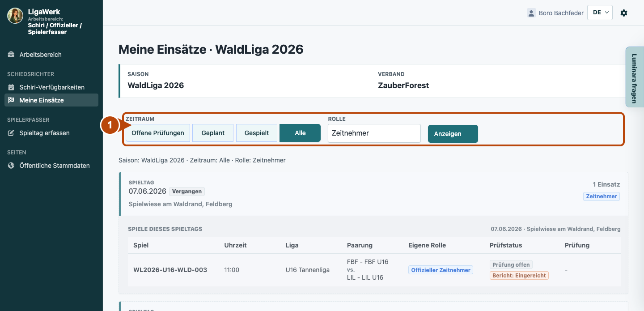This screenshot has height=311, width=644.
Task: Click match WL2026-U16-WLD-003 in table
Action: click(170, 270)
